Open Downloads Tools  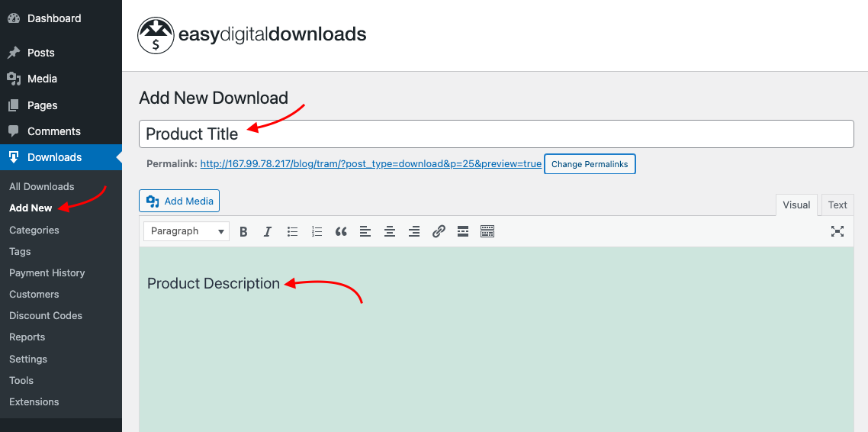coord(21,381)
